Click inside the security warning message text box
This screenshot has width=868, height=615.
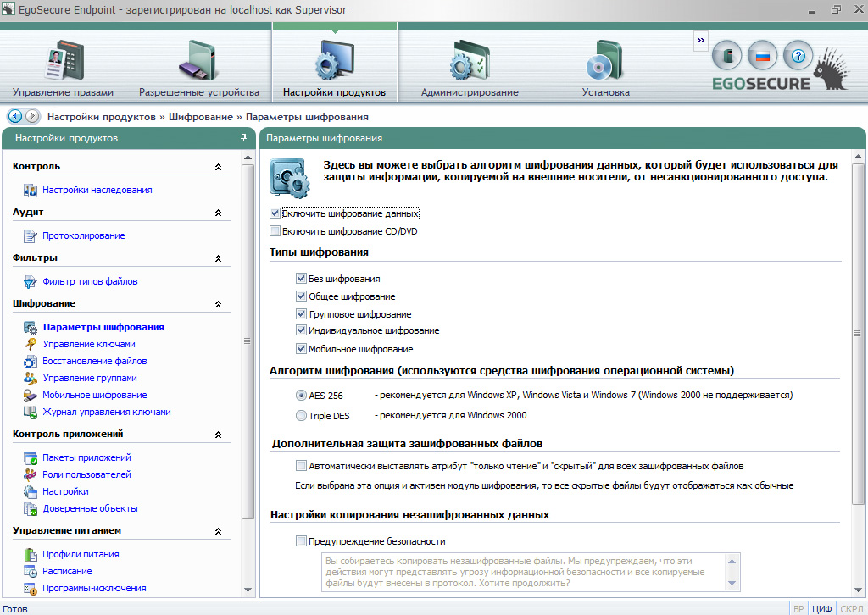coord(531,572)
